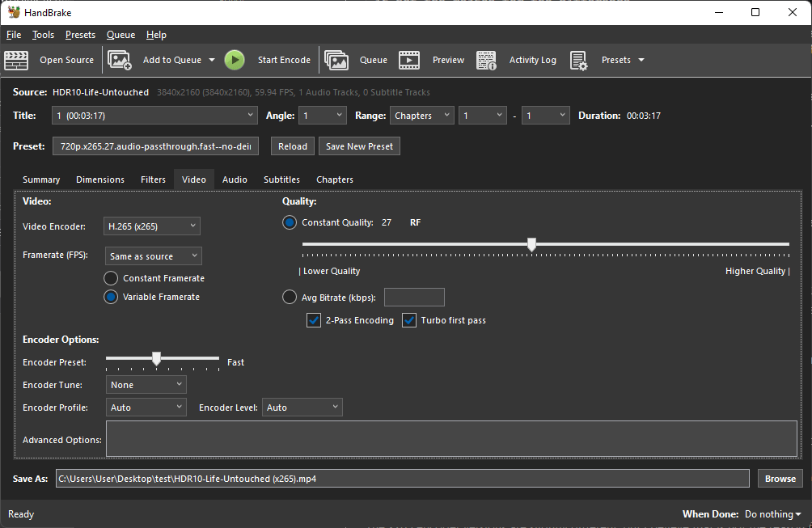This screenshot has height=528, width=812.
Task: Open the Queue window icon
Action: pos(336,60)
